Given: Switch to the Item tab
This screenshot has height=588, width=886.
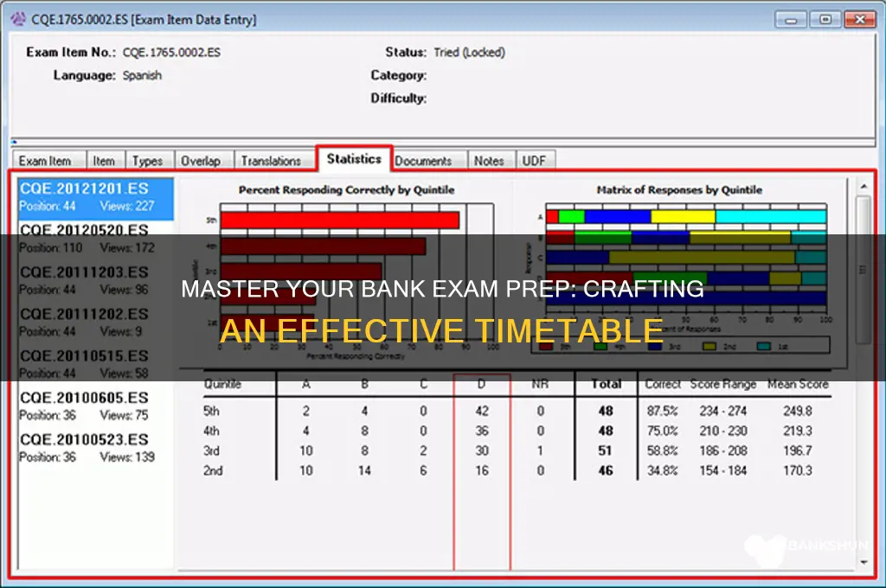Looking at the screenshot, I should 105,161.
